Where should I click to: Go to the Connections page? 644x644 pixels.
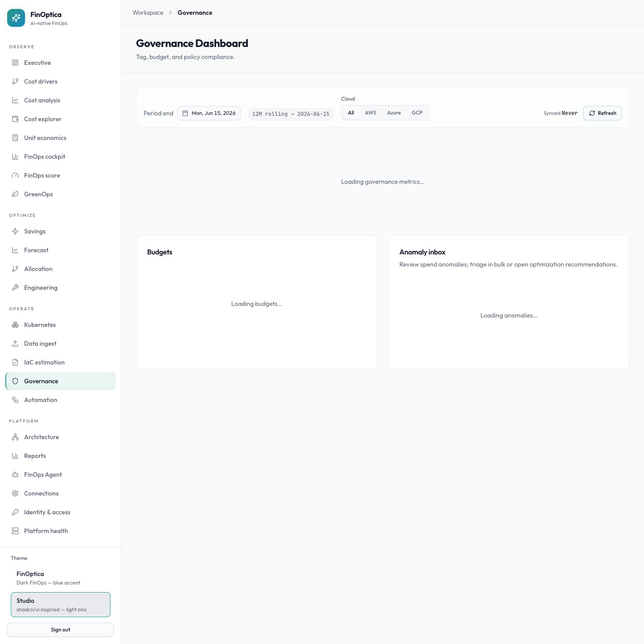coord(60,493)
